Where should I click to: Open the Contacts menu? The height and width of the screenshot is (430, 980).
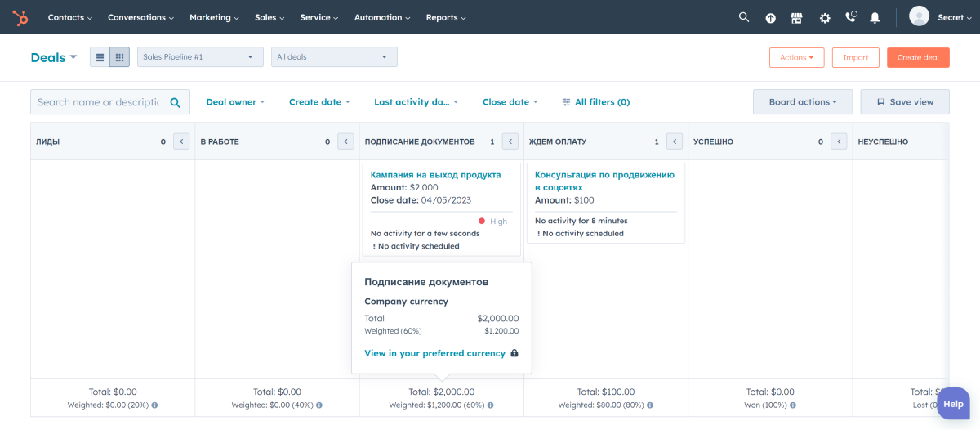point(69,17)
